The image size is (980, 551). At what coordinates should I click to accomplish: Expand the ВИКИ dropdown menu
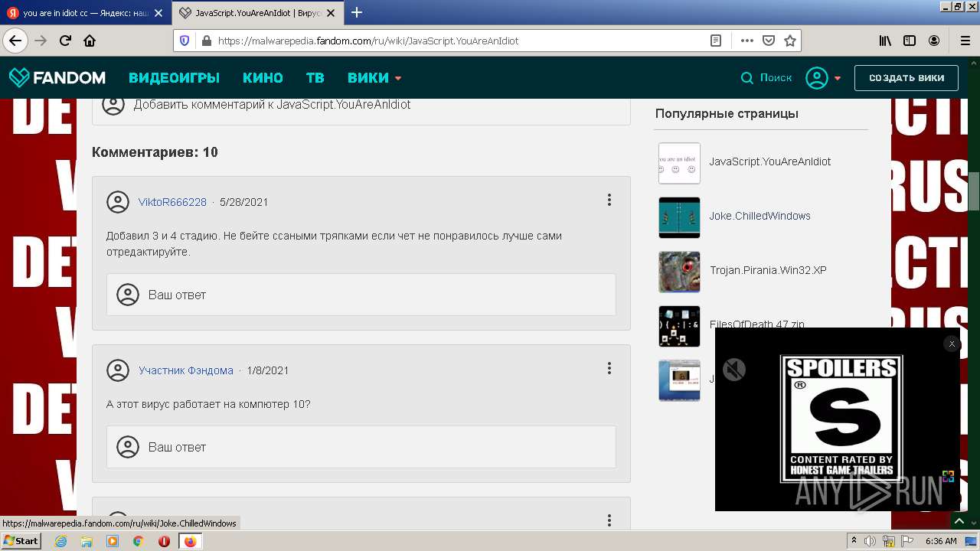(x=374, y=78)
